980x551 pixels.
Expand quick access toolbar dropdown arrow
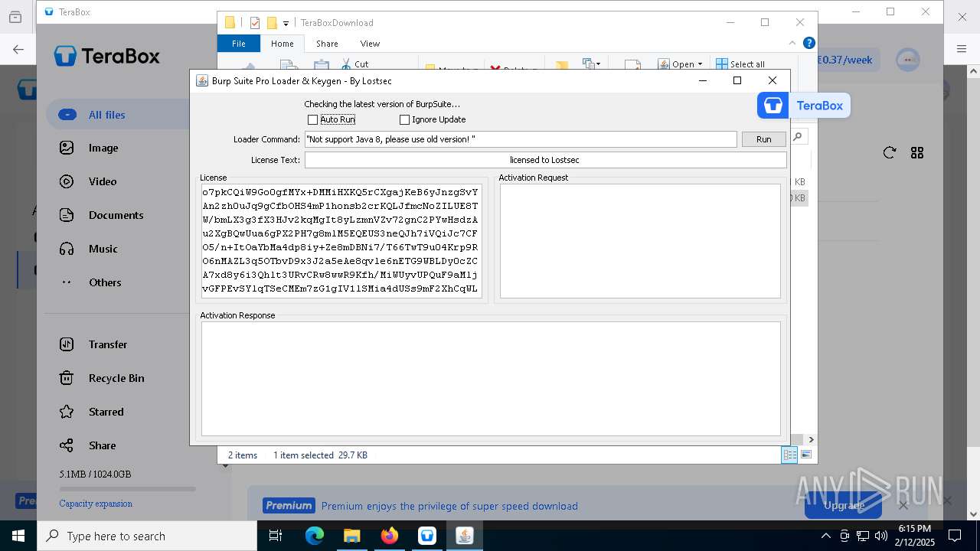point(286,23)
